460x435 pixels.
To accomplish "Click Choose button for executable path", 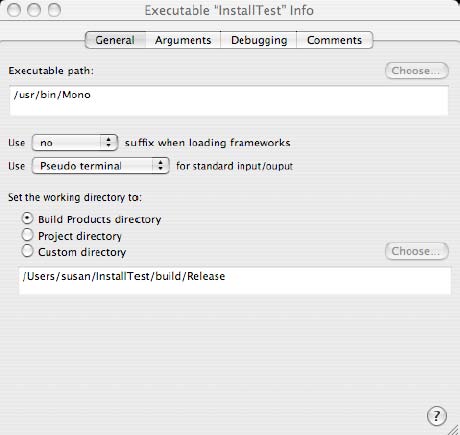I will (x=417, y=71).
